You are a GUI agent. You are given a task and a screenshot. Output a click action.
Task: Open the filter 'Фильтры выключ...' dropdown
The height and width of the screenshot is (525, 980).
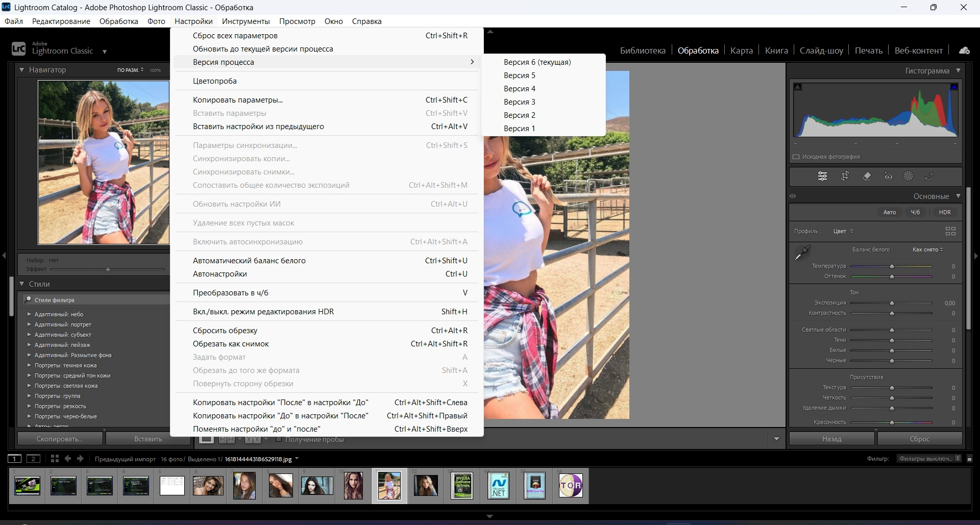(x=929, y=459)
